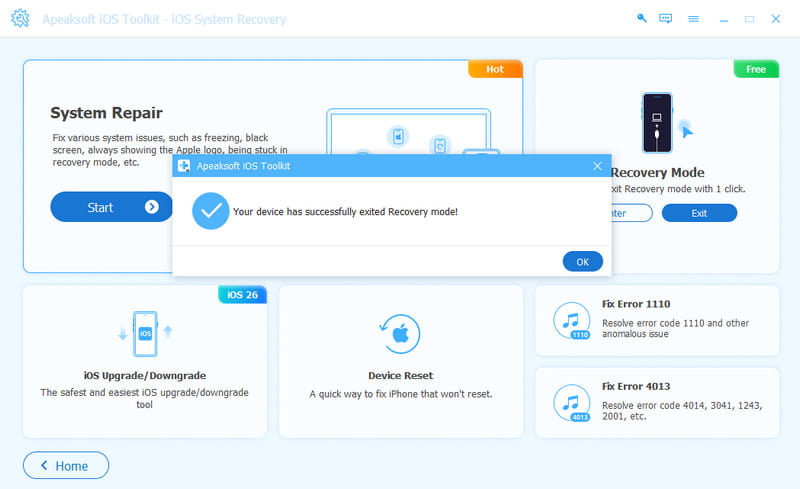The width and height of the screenshot is (800, 489).
Task: Click the Recovery Mode phone icon
Action: pyautogui.click(x=657, y=123)
